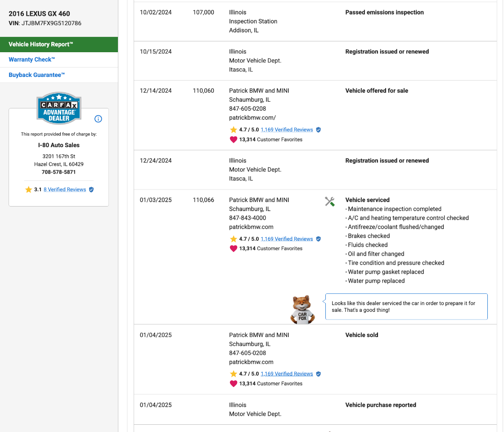Click the Car Fox mascot image
Viewport: 504px width, 432px height.
[302, 310]
